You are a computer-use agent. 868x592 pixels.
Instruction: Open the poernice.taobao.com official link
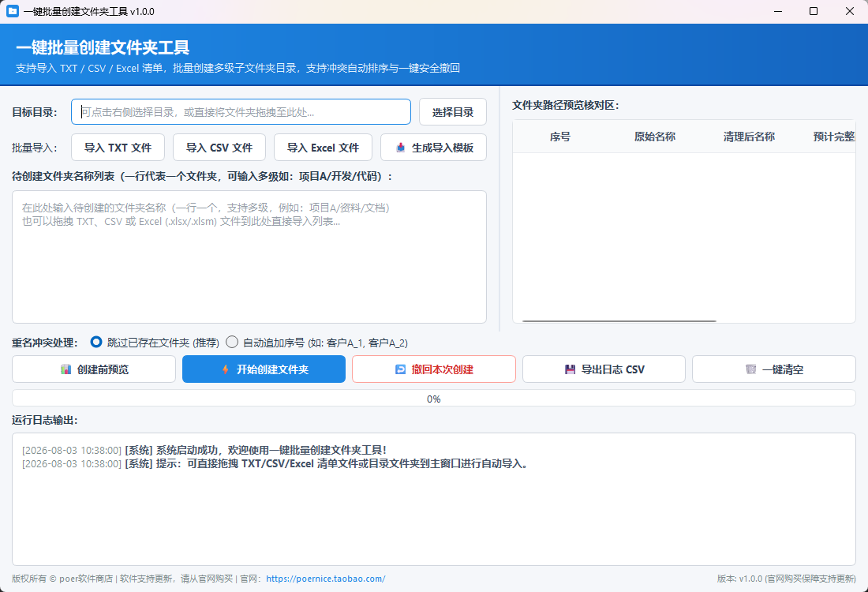coord(325,579)
